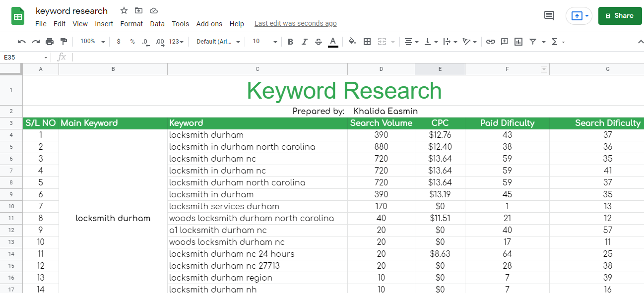The width and height of the screenshot is (644, 293).
Task: Open the Insert link icon
Action: 491,42
